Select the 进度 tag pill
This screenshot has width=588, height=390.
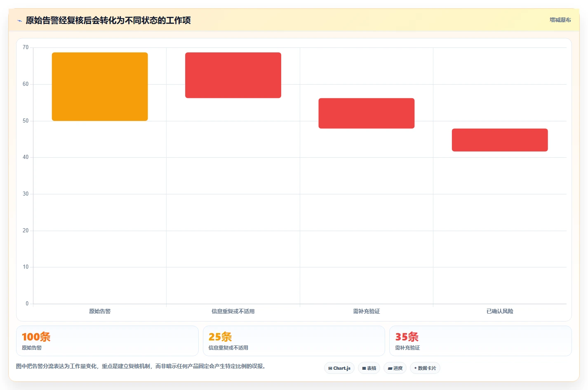[395, 368]
